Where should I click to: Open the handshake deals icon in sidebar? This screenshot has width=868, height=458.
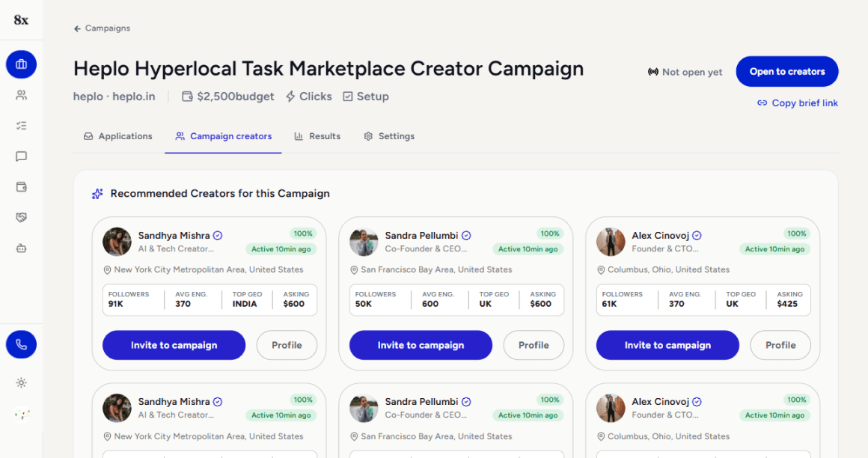click(x=21, y=218)
